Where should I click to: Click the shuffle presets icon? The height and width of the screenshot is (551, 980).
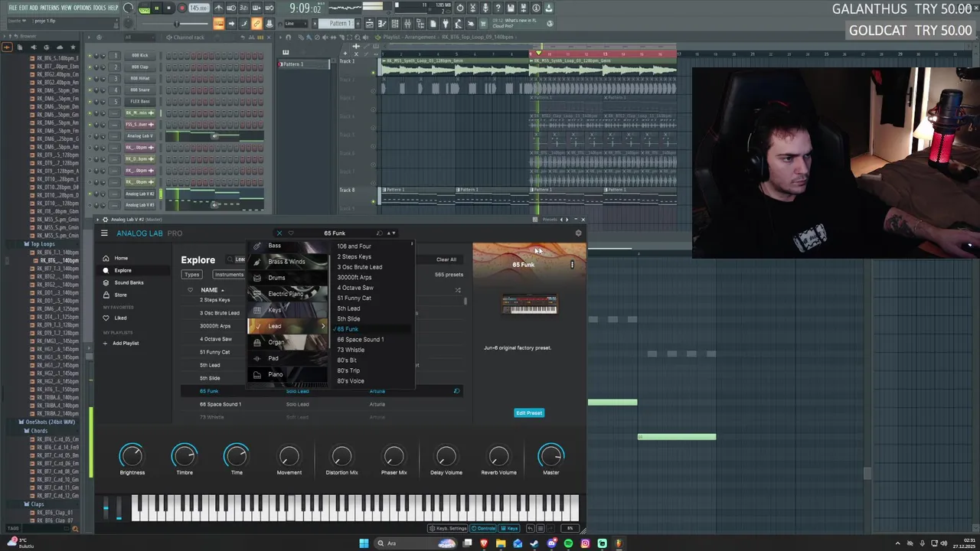pos(458,290)
